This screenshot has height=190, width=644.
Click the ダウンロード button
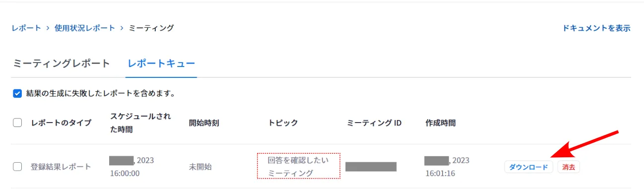529,167
